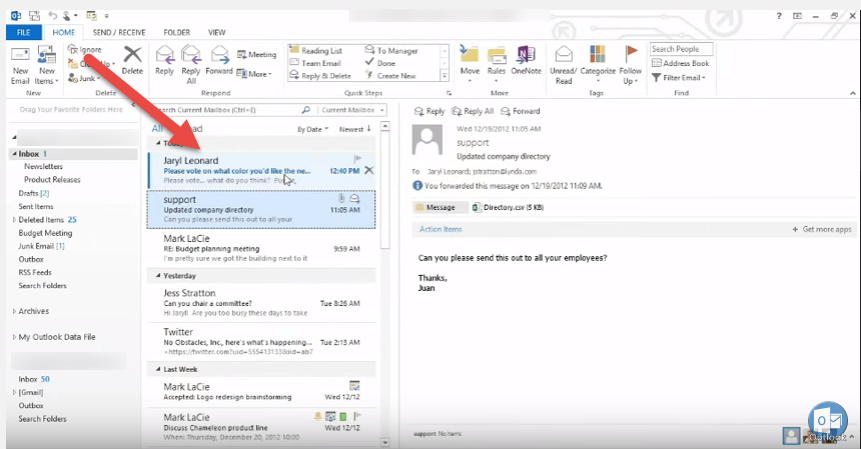861x449 pixels.
Task: Click message list scrollbar down arrow
Action: pos(385,442)
